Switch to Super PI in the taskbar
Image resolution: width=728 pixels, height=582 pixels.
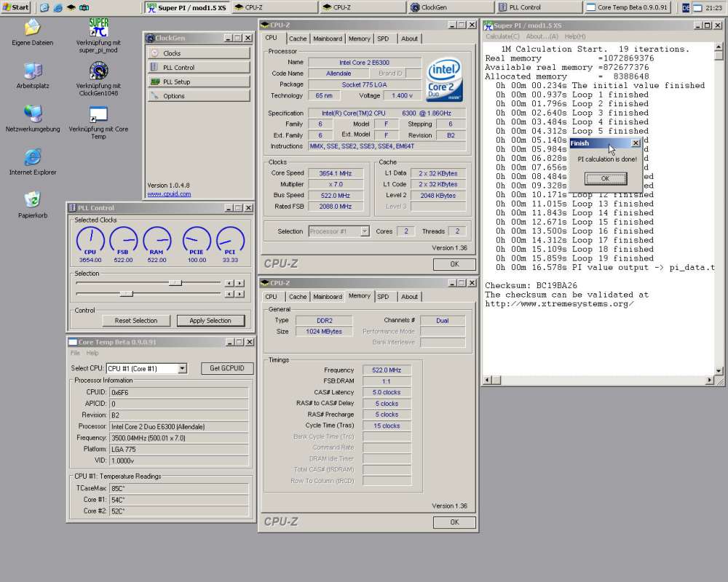point(186,7)
